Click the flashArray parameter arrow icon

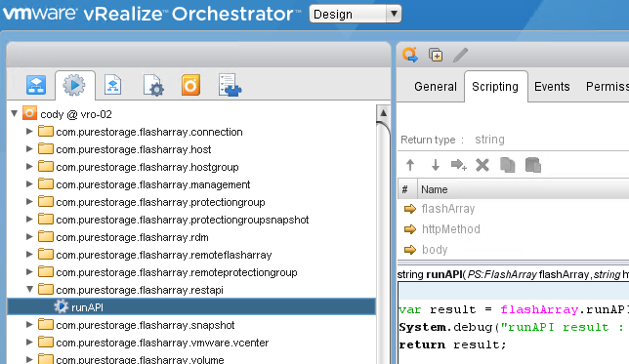(x=410, y=209)
